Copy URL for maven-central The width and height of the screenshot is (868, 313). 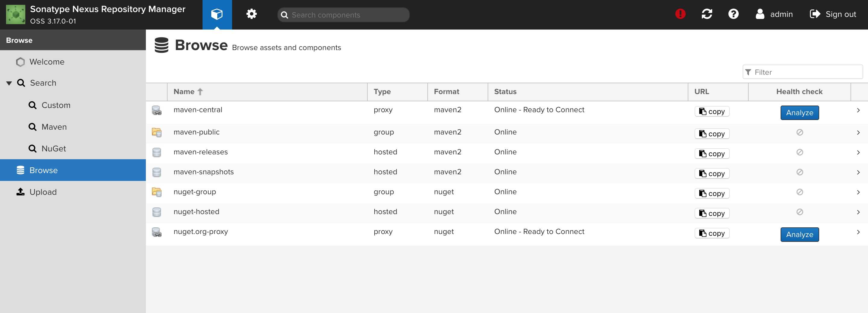coord(712,111)
